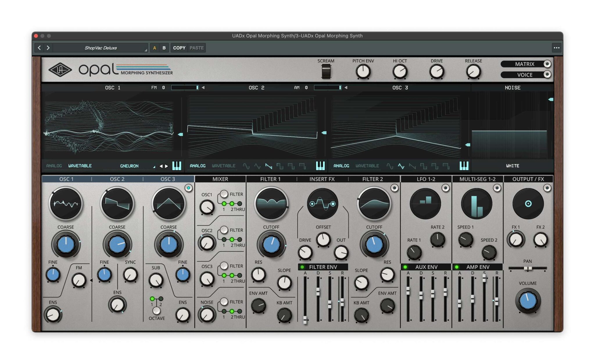Copy the current preset state

point(179,48)
